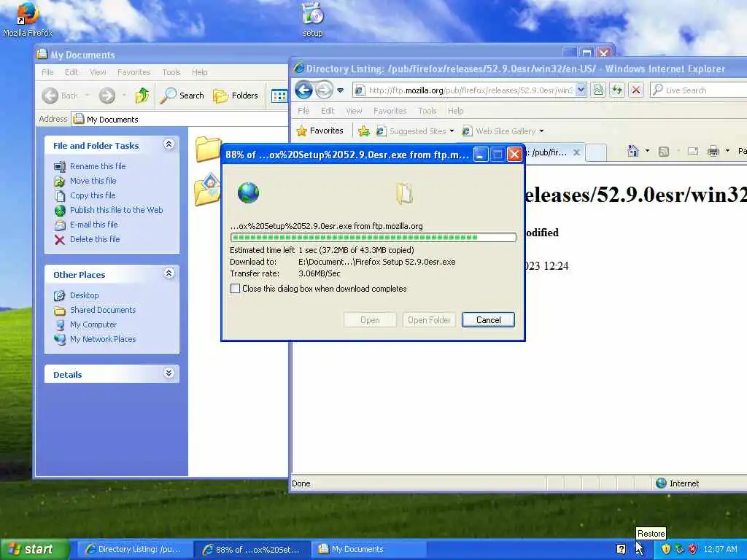The height and width of the screenshot is (560, 747).
Task: Open recent pages dropdown arrow in IE
Action: 340,90
